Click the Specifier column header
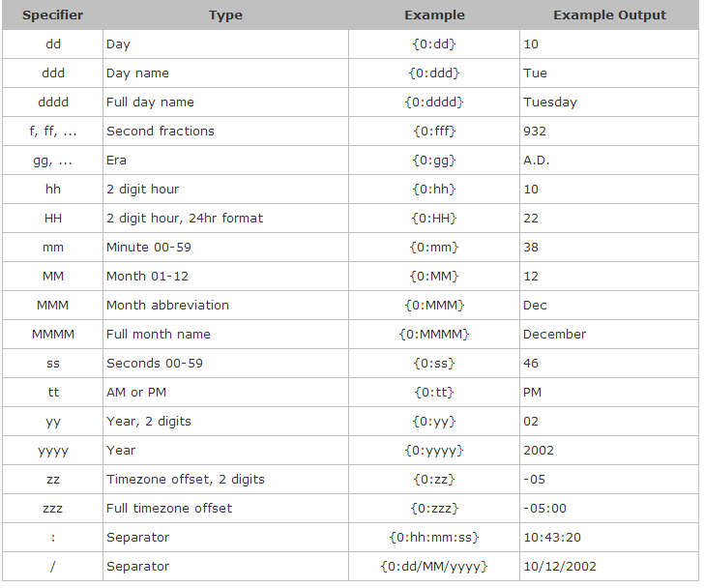This screenshot has height=588, width=704. pos(52,15)
